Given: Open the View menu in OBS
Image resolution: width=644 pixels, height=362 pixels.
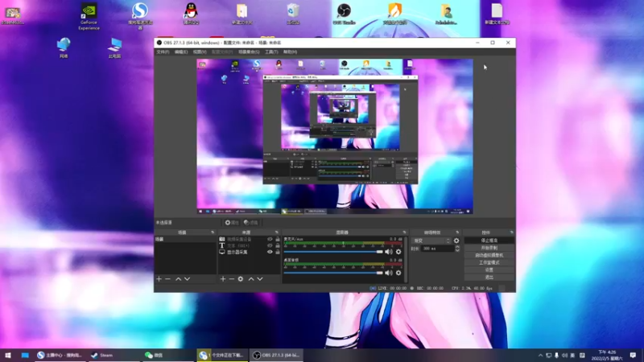Looking at the screenshot, I should point(200,52).
